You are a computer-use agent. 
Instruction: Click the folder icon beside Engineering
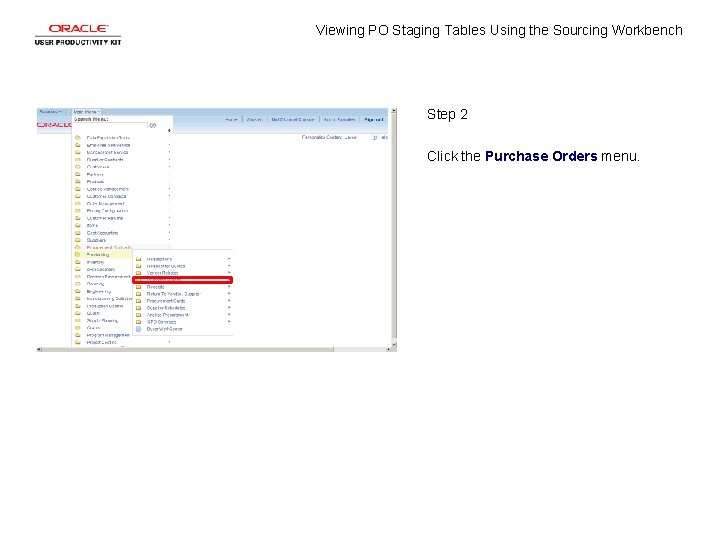(x=78, y=291)
